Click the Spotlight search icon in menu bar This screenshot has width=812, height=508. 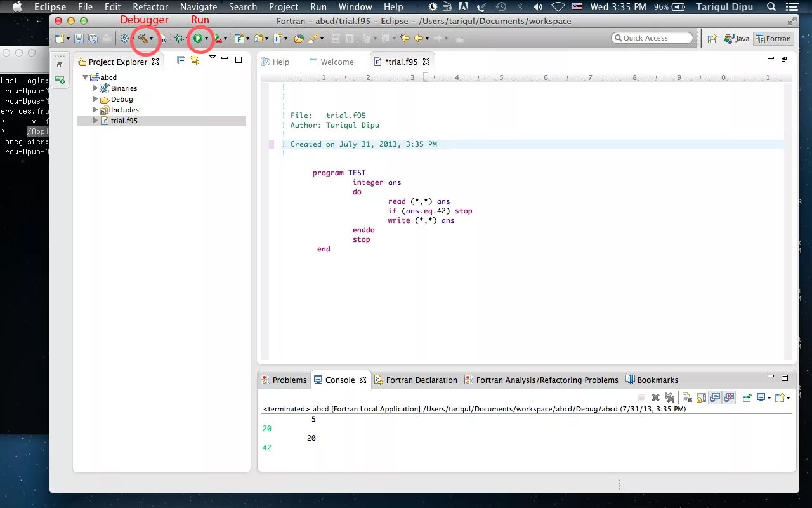pyautogui.click(x=771, y=7)
